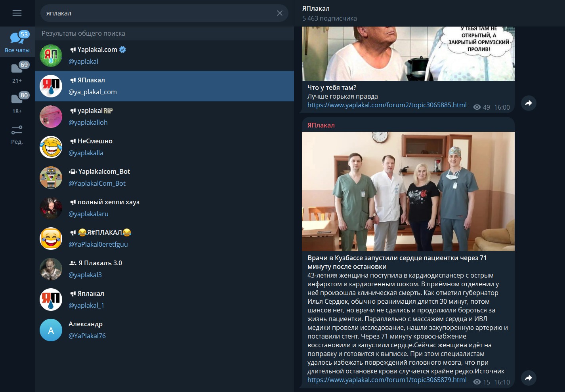Forward the 16:10 post with share arrow
This screenshot has height=392, width=565.
(529, 378)
